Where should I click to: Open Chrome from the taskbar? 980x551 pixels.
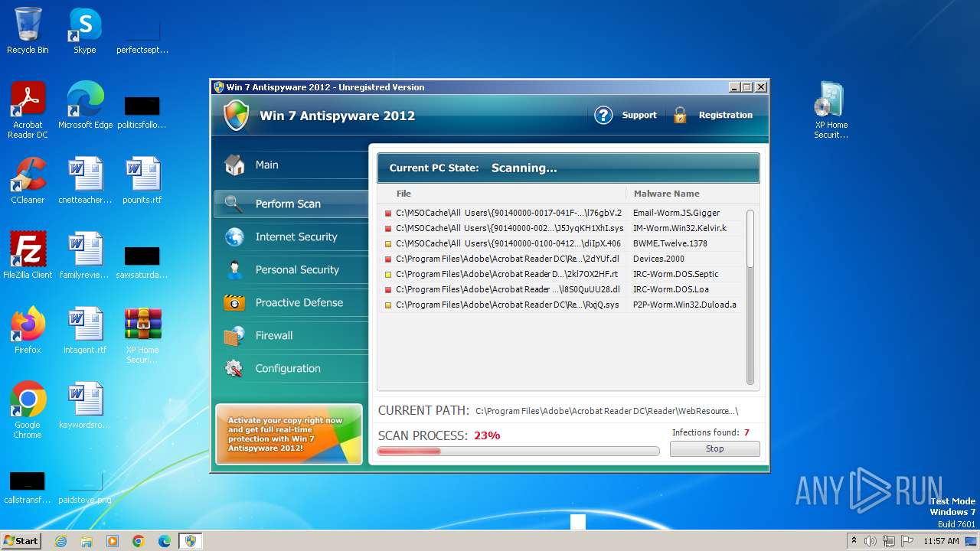(139, 541)
